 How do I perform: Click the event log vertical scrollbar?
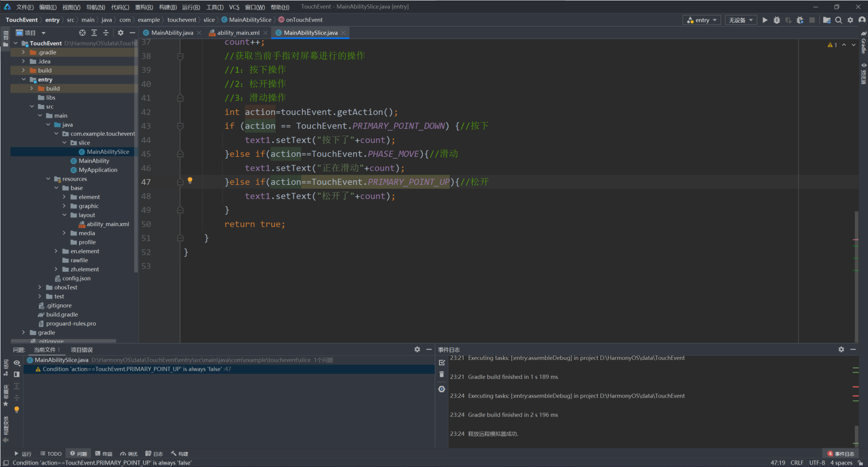click(856, 435)
